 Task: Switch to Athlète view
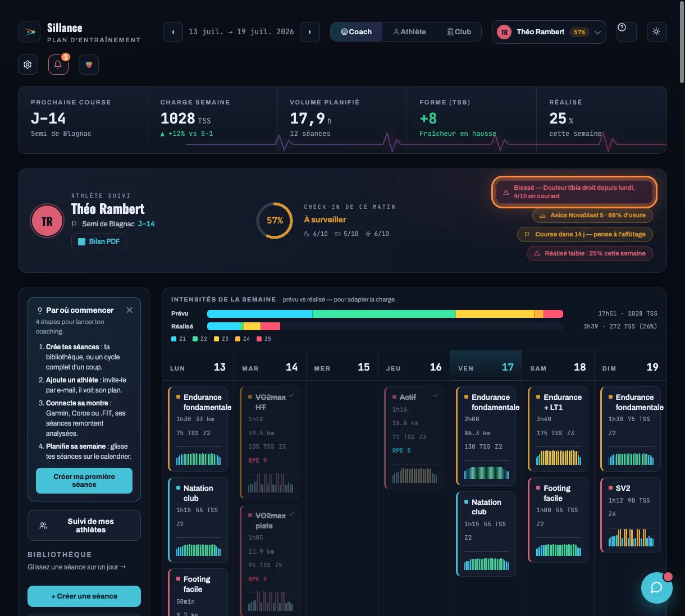point(409,32)
